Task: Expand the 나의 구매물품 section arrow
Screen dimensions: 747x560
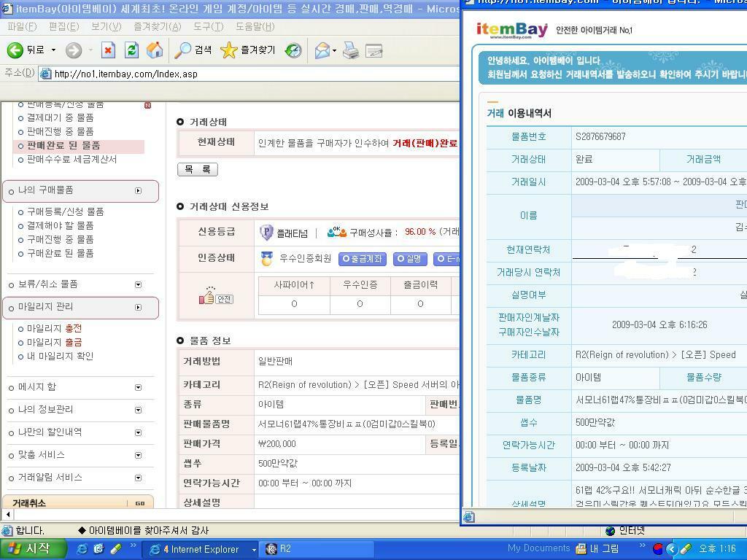Action: click(x=139, y=190)
